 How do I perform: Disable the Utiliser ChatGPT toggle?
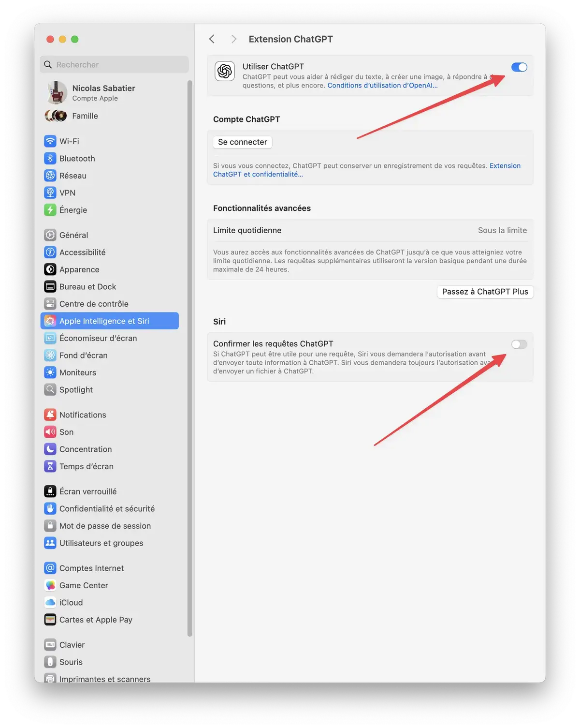[519, 67]
